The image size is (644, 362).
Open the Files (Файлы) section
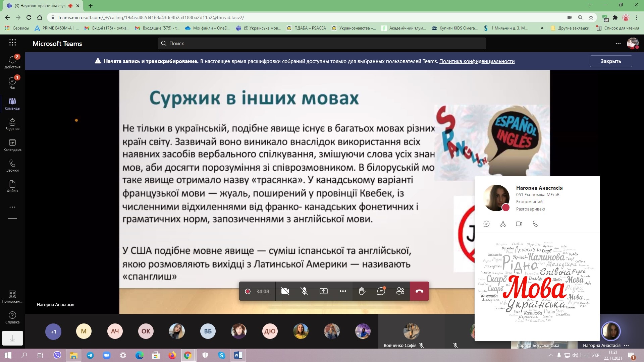[12, 186]
